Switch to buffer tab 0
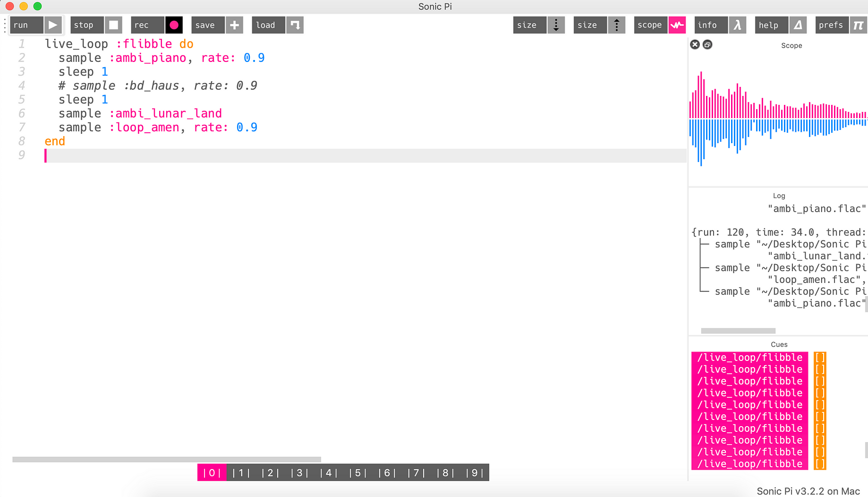 pyautogui.click(x=212, y=472)
